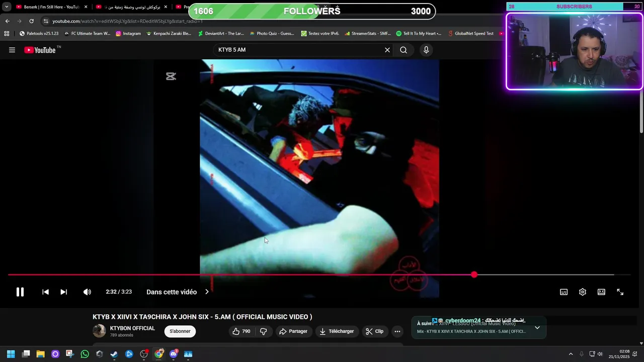Open Steam from the taskbar
This screenshot has width=644, height=362.
click(x=114, y=354)
